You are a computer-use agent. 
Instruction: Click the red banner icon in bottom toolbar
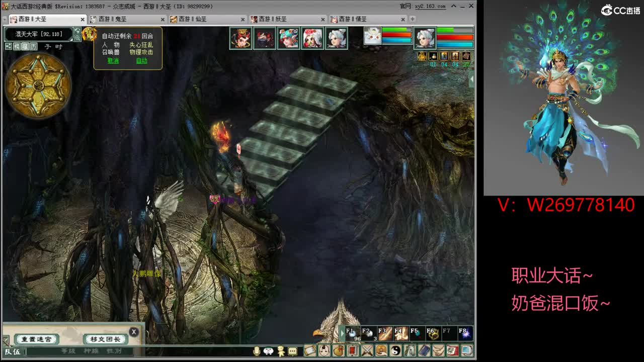pyautogui.click(x=353, y=350)
